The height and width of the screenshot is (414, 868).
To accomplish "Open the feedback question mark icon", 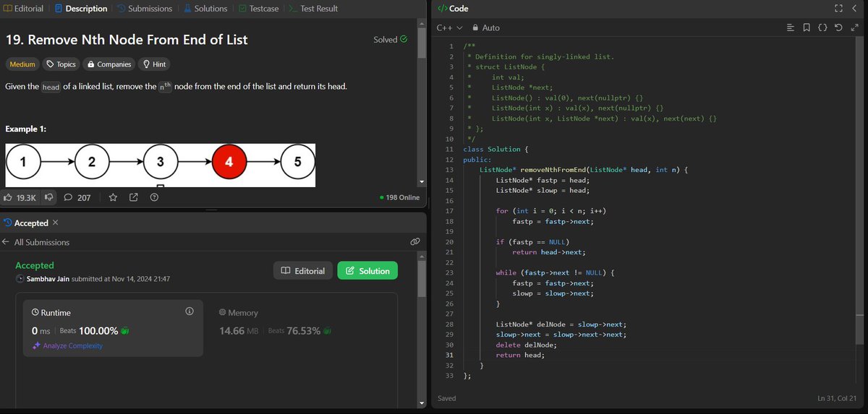I will click(154, 197).
